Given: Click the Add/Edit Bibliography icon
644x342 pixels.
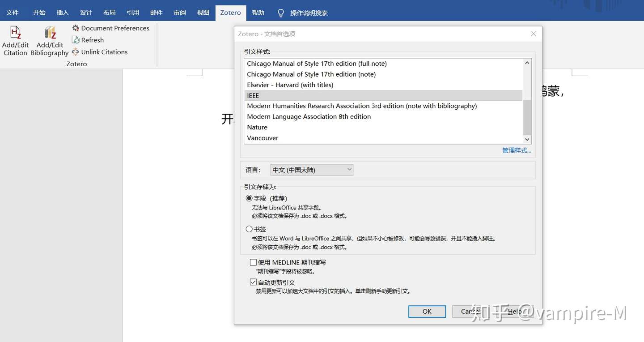Looking at the screenshot, I should 50,33.
